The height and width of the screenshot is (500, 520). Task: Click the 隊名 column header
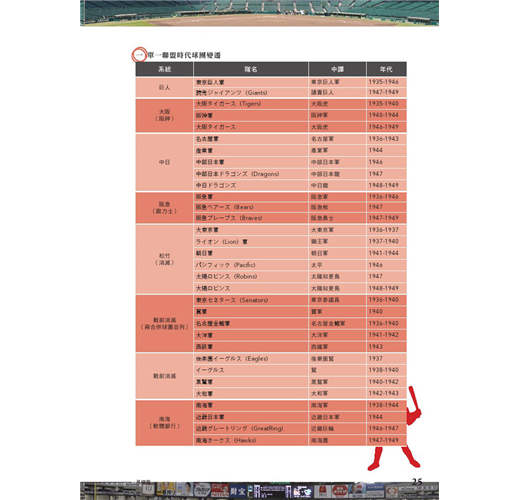pyautogui.click(x=251, y=69)
